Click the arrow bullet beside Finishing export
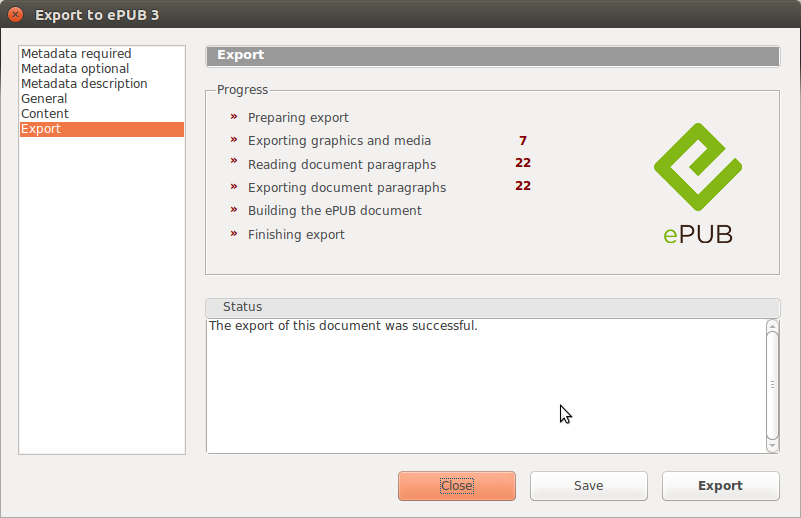 234,233
